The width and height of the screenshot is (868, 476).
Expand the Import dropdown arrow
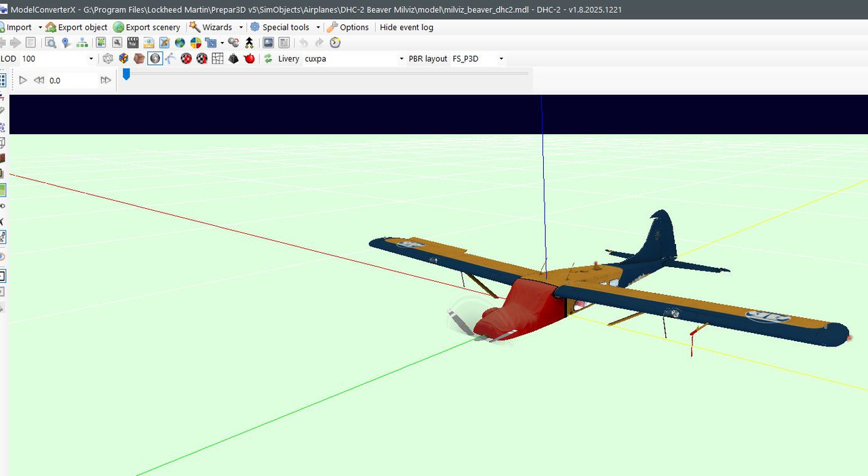click(40, 27)
